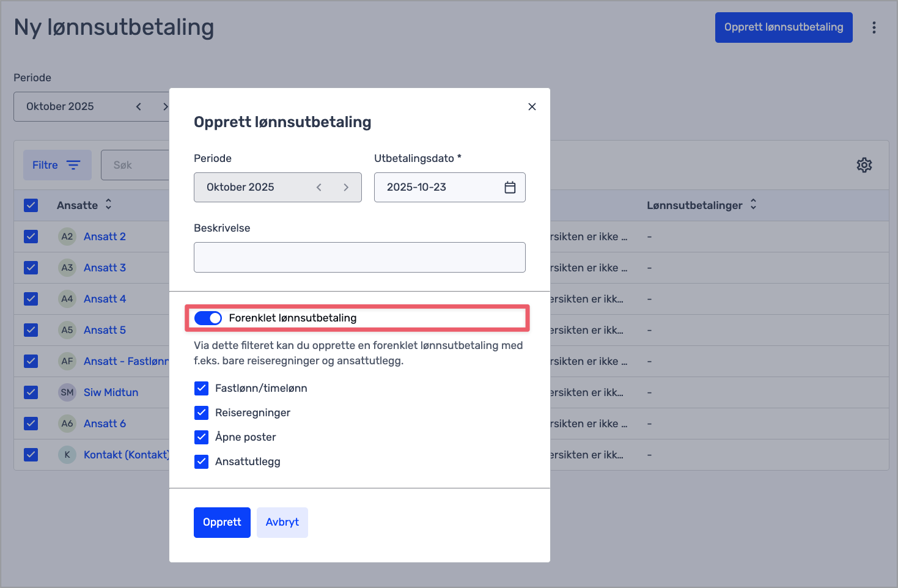Open employee Siw Midtun link
The image size is (898, 588).
tap(111, 392)
